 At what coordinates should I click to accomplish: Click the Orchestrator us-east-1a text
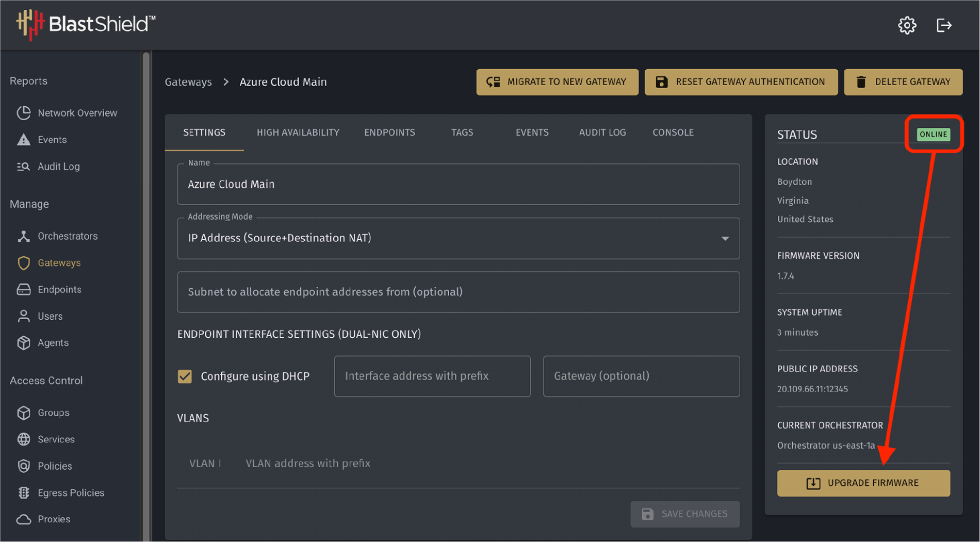(826, 446)
